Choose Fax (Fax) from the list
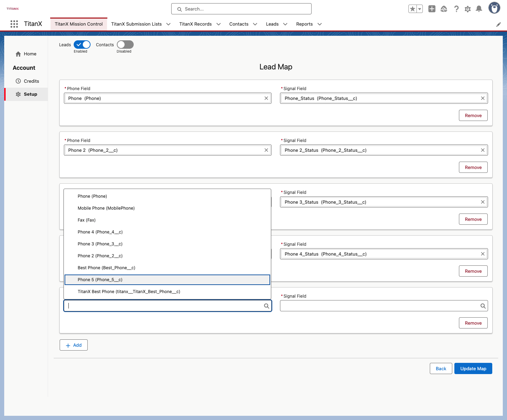 (167, 220)
